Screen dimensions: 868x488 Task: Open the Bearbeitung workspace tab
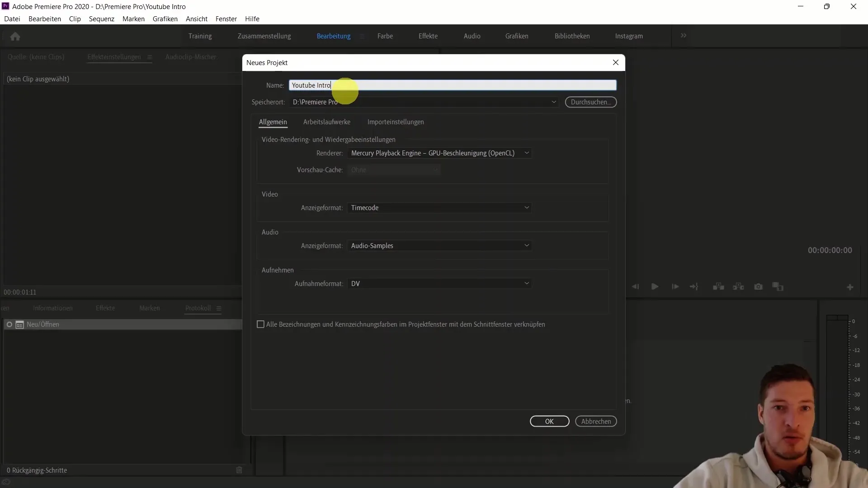point(333,36)
